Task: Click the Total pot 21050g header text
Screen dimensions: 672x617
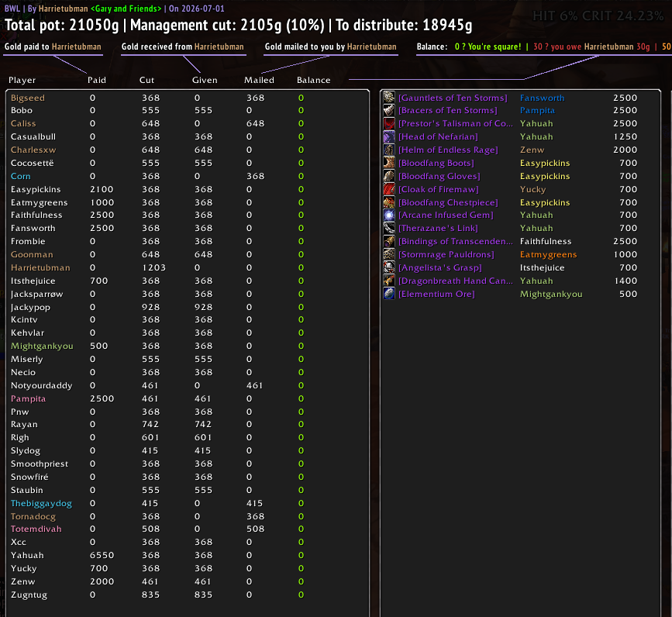Action: [61, 26]
